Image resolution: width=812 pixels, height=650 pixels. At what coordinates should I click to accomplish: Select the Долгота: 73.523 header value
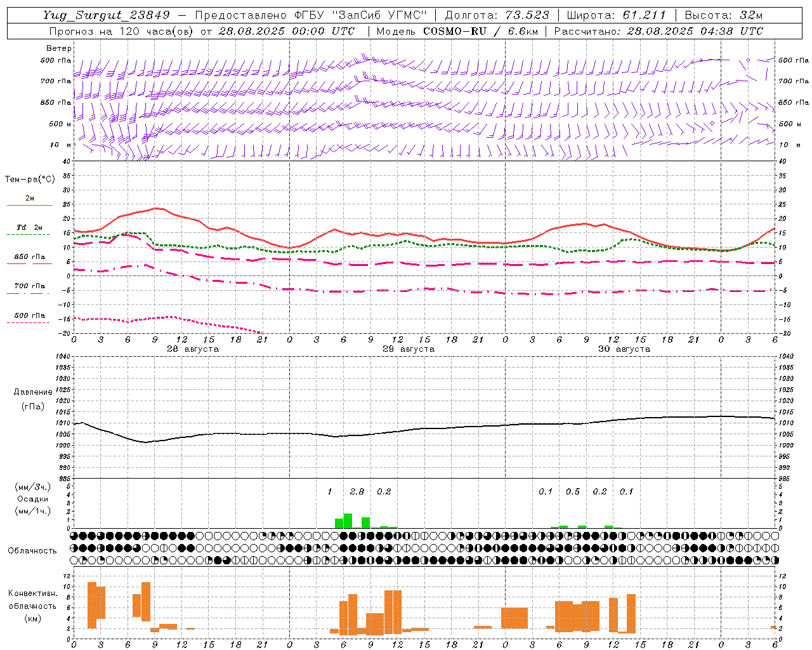(498, 15)
